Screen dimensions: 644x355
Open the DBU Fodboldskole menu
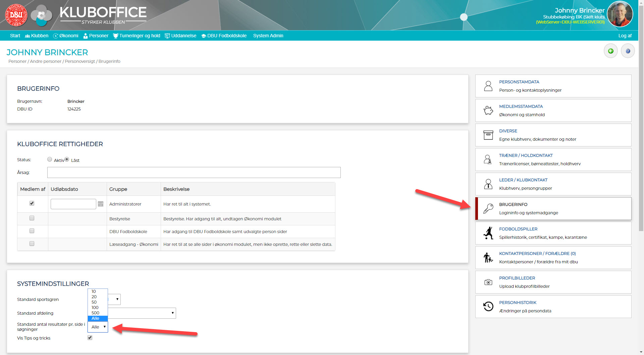pos(224,36)
